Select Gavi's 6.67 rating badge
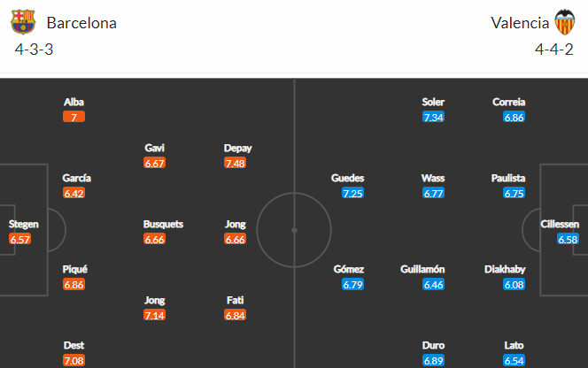Viewport: 588px width, 368px height. click(x=154, y=163)
